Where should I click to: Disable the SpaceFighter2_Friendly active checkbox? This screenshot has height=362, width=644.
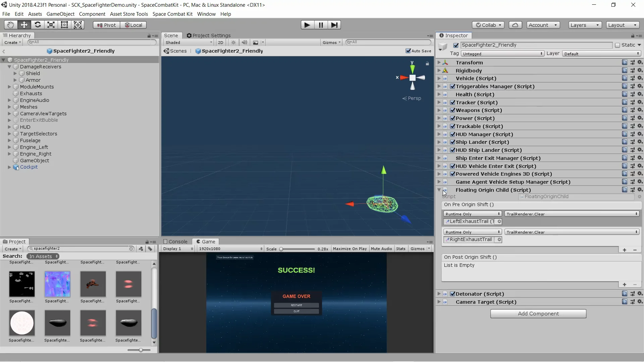click(456, 45)
